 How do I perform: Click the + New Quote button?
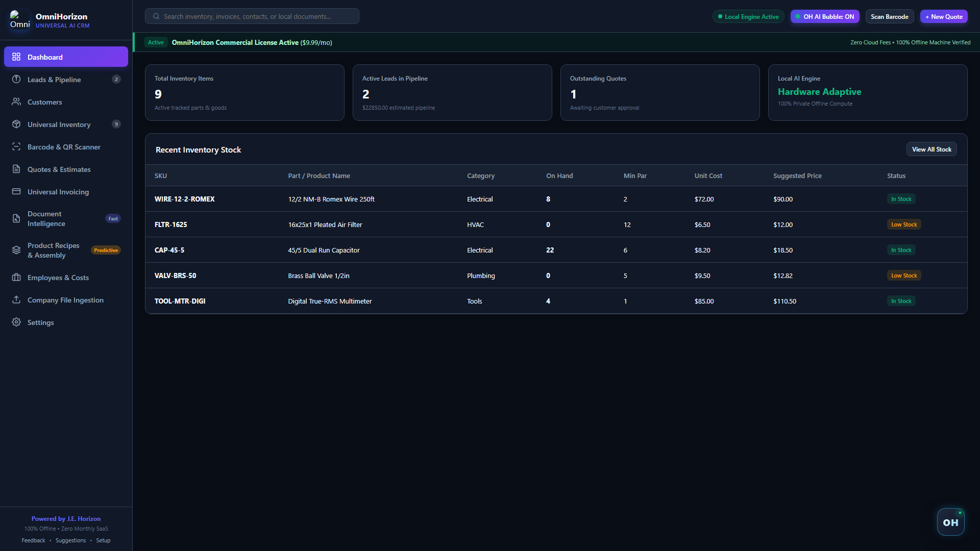pos(944,16)
